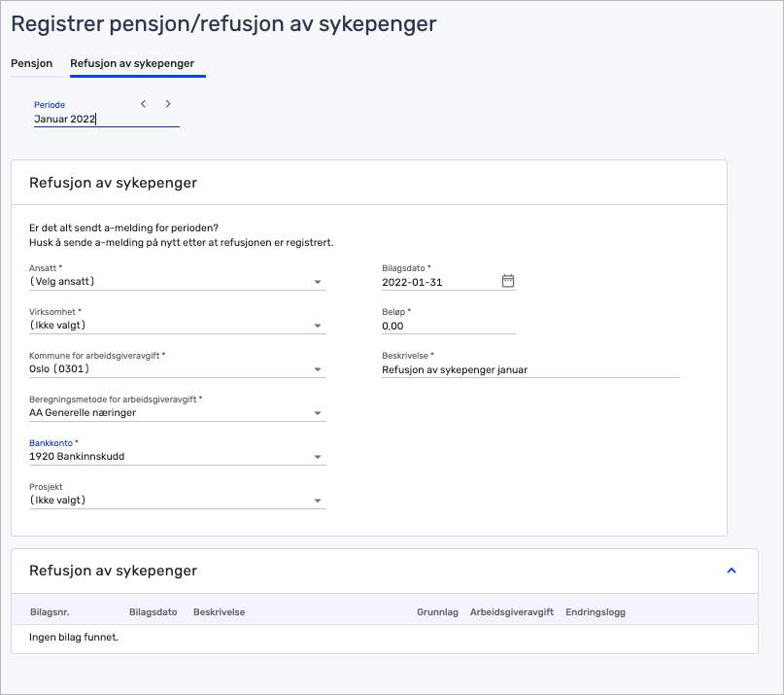Open the Prosjekt dropdown arrow icon
This screenshot has height=695, width=784.
coord(318,499)
